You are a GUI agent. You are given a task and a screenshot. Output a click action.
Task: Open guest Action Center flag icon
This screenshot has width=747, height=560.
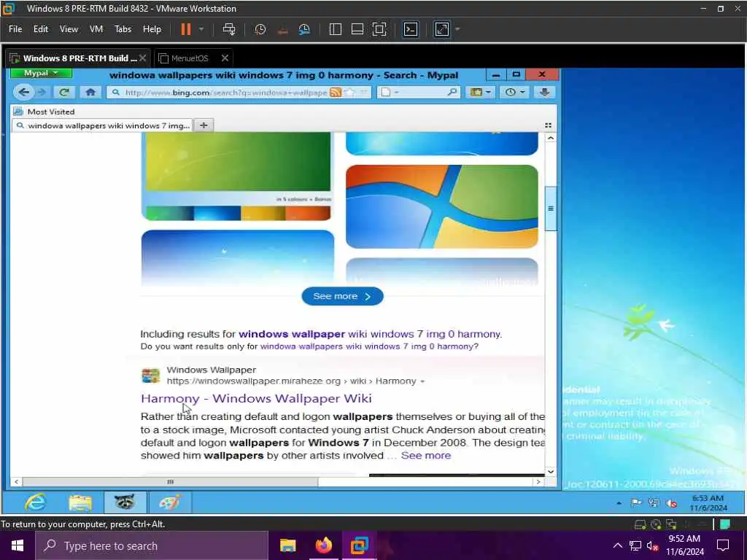635,503
